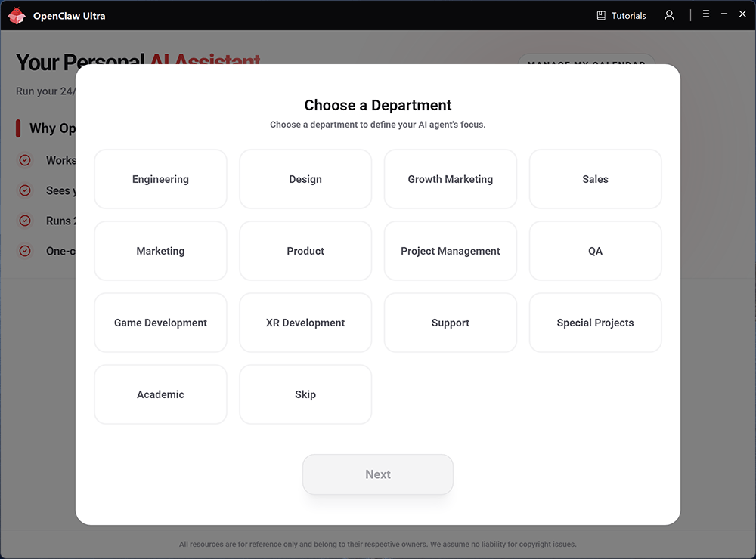Select the XR Development card
The width and height of the screenshot is (756, 559).
pyautogui.click(x=305, y=323)
